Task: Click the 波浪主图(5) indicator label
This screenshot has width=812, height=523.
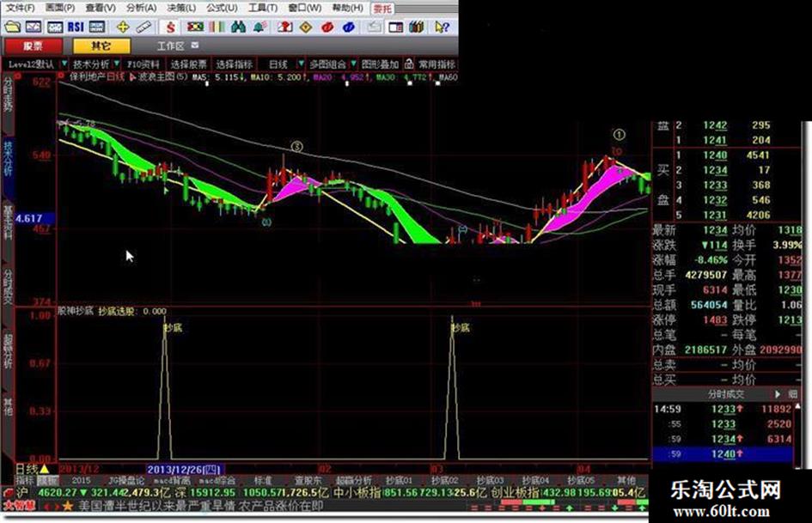Action: pos(163,77)
